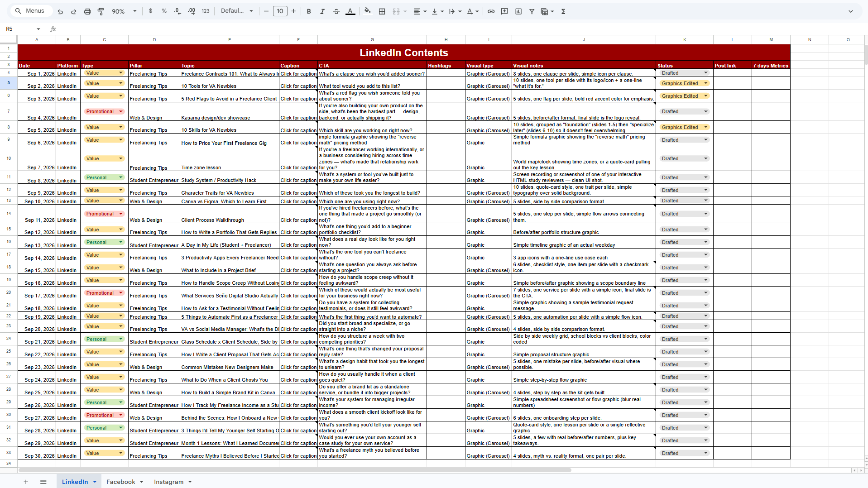Toggle italic formatting
This screenshot has width=868, height=488.
(x=322, y=11)
